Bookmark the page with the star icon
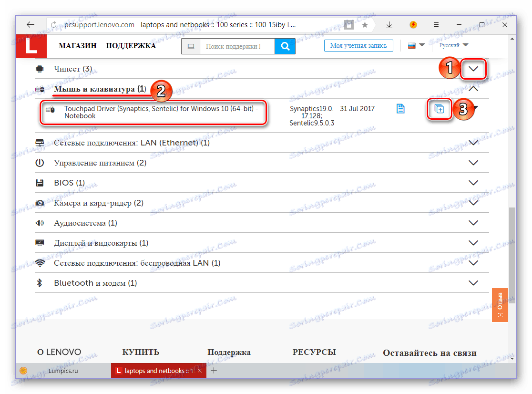This screenshot has width=532, height=394. pyautogui.click(x=365, y=25)
